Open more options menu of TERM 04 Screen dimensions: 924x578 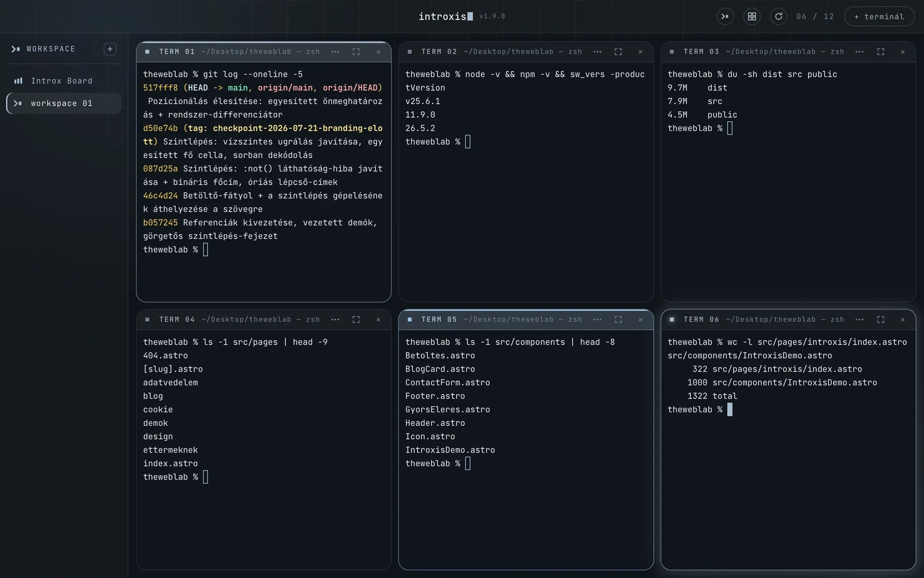tap(335, 319)
